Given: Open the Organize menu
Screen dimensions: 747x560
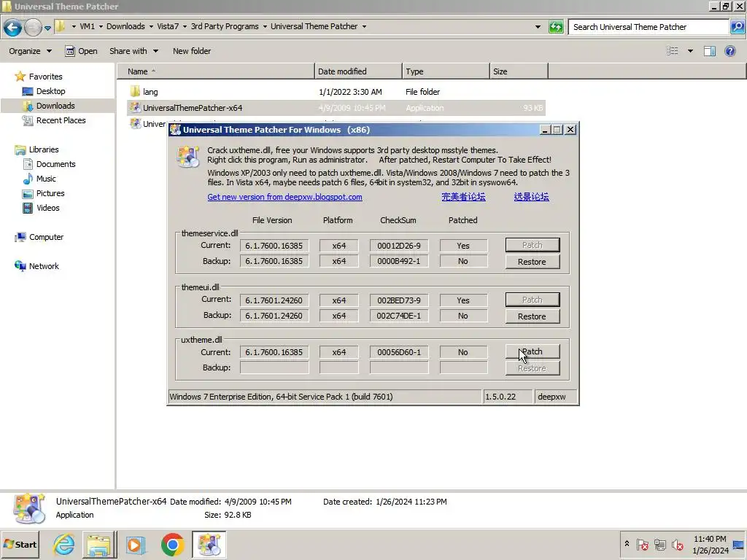Looking at the screenshot, I should [x=30, y=51].
